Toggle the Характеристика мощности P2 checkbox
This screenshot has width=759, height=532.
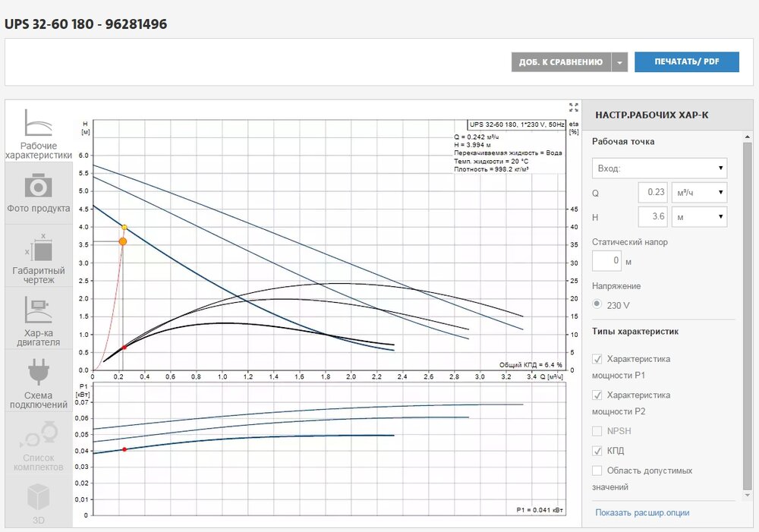[597, 395]
